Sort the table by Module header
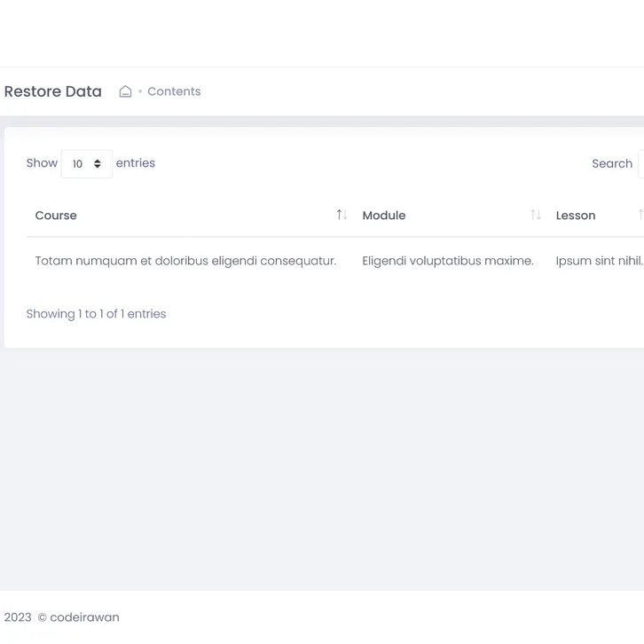644x644 pixels. [384, 216]
